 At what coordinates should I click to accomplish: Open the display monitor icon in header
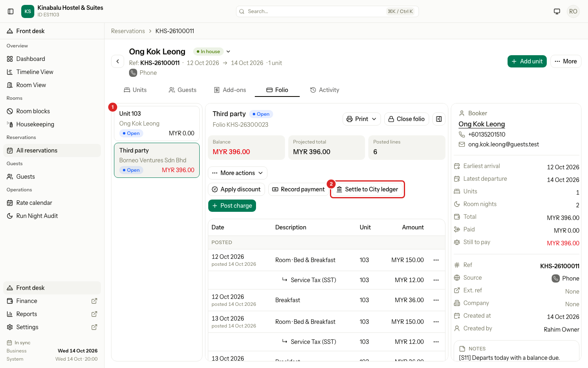coord(557,11)
